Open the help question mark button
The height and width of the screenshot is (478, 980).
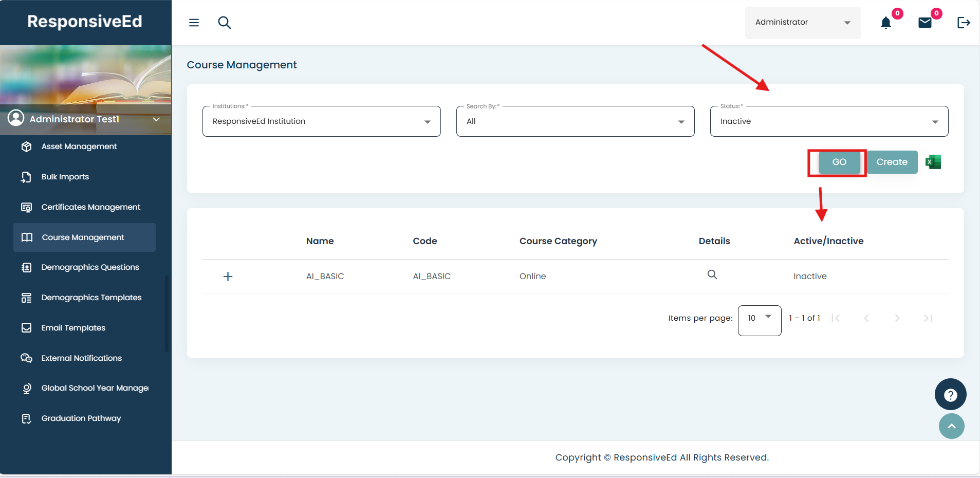(950, 395)
